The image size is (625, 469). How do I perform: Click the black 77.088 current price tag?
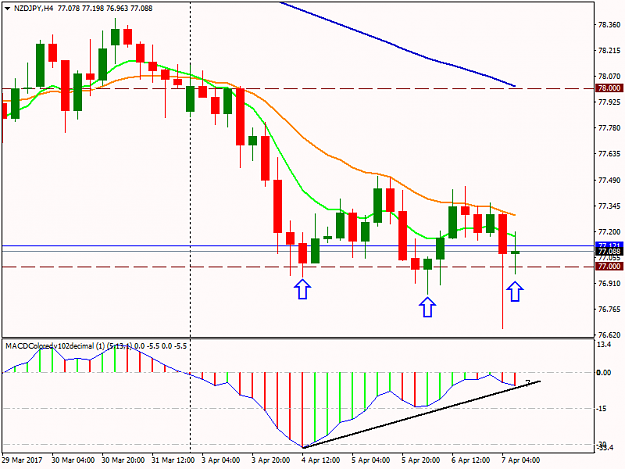tap(609, 251)
